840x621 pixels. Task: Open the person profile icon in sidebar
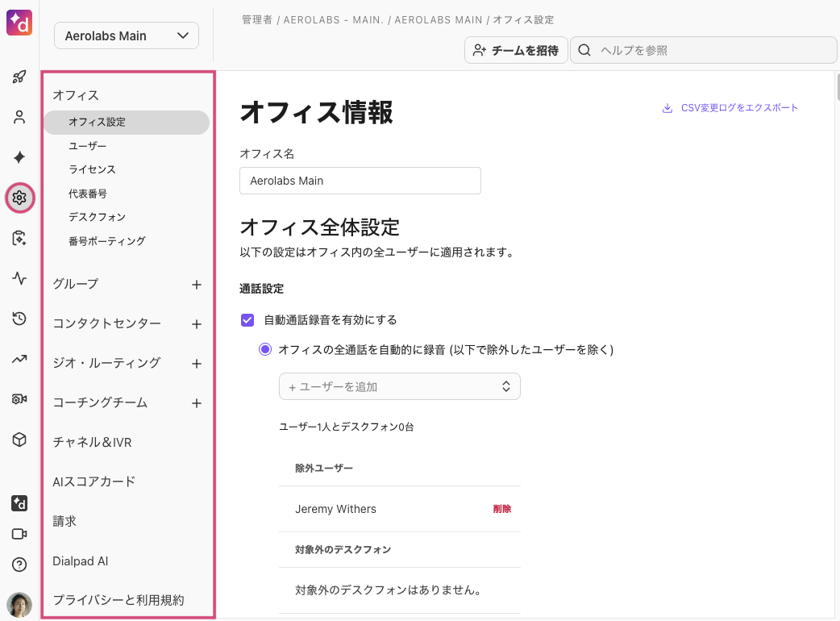19,118
